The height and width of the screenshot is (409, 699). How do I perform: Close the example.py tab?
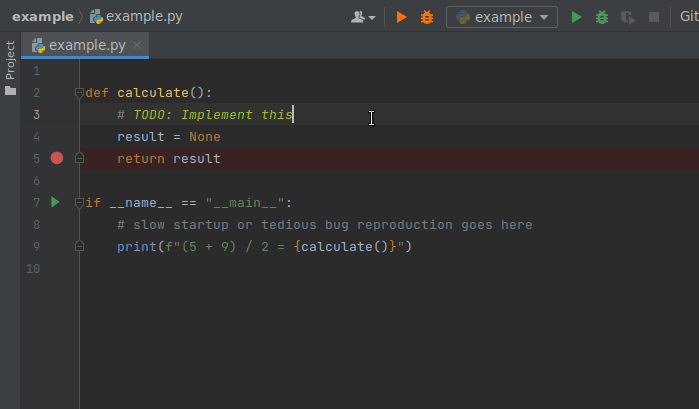pyautogui.click(x=137, y=45)
